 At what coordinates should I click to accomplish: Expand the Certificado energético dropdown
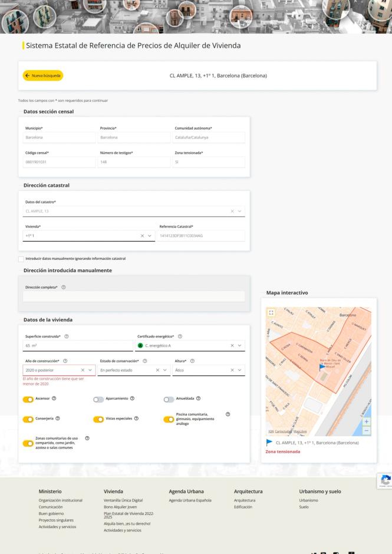pos(240,345)
